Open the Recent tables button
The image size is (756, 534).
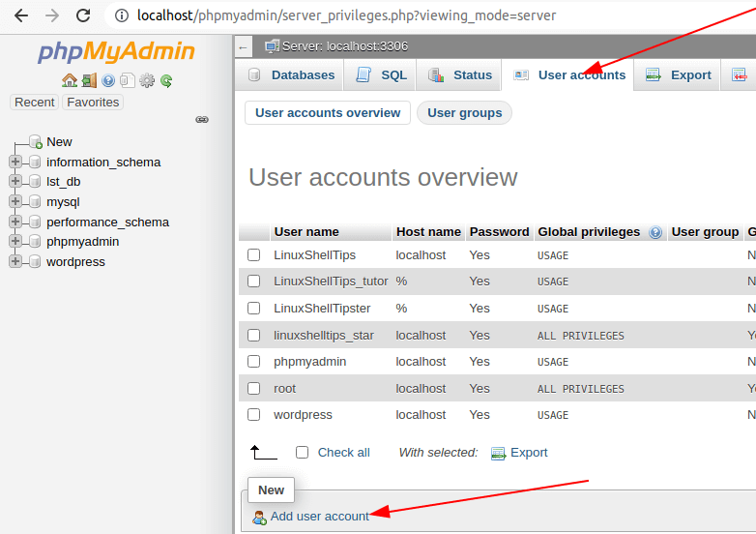[34, 103]
